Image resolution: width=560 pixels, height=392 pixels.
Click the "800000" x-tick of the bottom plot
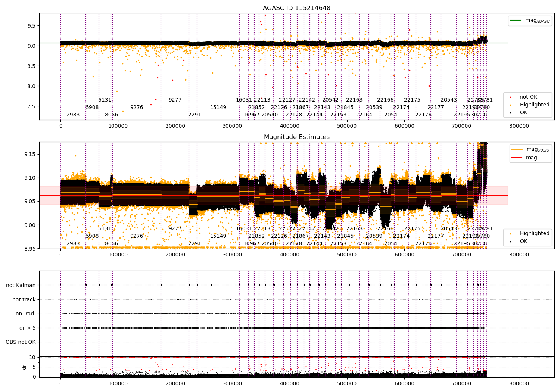coord(519,383)
